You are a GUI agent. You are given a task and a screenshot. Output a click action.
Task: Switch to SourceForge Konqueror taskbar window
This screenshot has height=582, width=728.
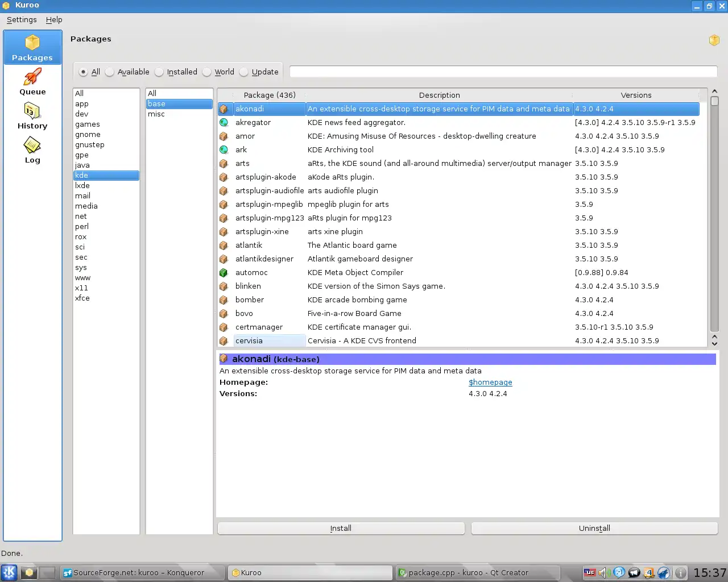coord(141,572)
